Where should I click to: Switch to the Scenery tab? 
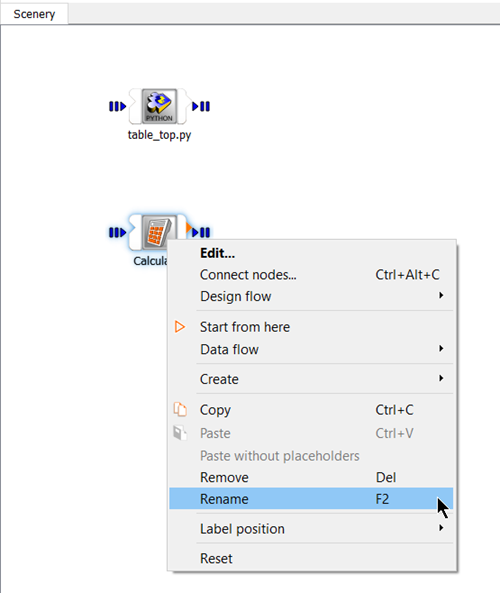(34, 14)
